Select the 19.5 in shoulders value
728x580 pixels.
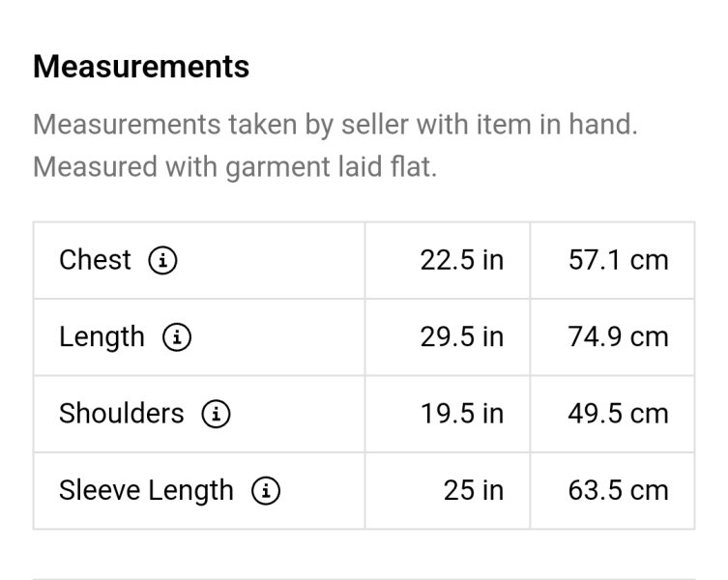462,414
